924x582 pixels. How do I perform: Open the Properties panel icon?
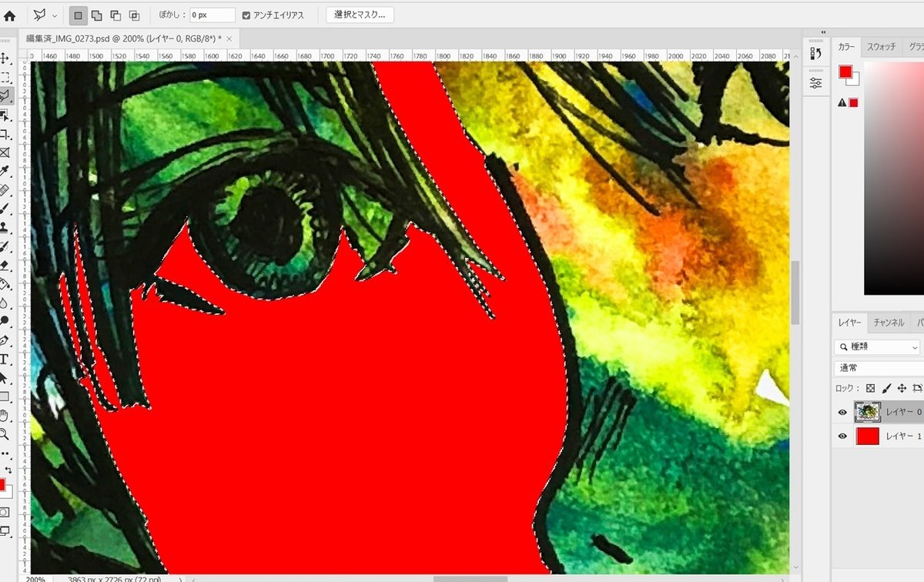point(816,82)
